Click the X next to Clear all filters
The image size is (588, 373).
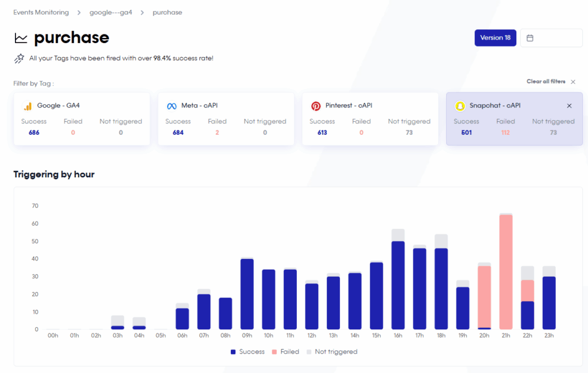click(573, 81)
